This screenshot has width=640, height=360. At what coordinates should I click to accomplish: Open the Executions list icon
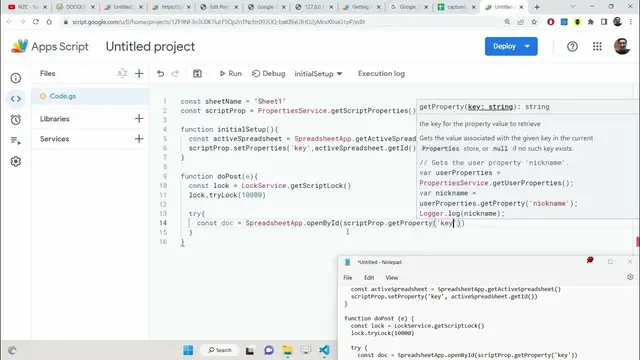tap(16, 141)
